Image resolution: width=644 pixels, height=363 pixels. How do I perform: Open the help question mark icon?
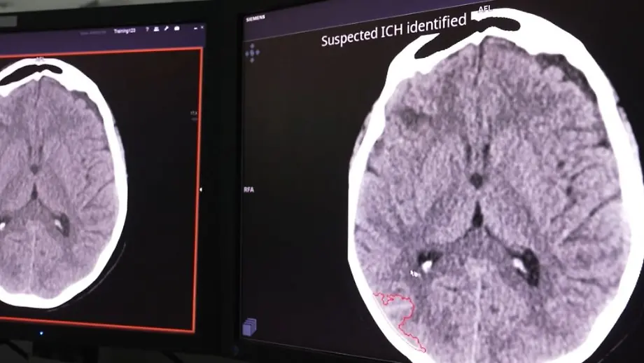click(x=147, y=29)
